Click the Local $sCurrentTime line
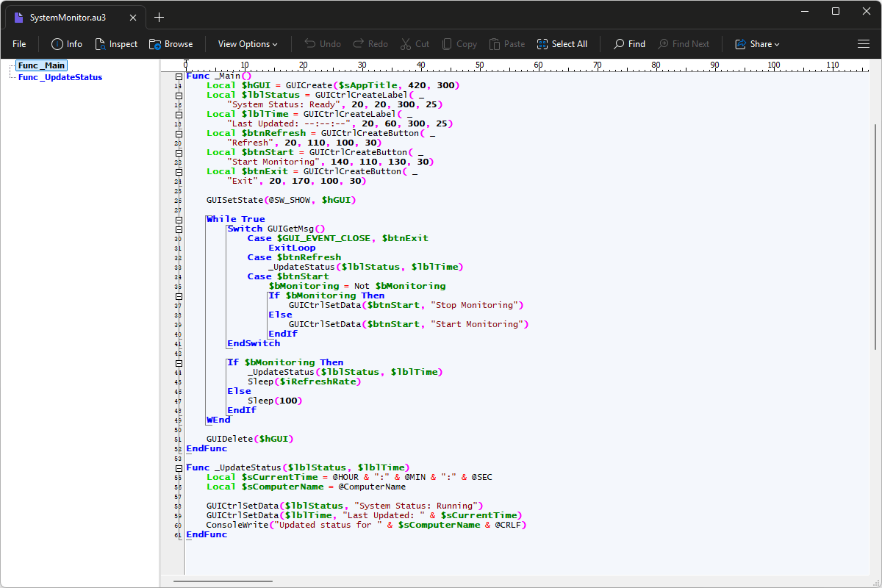882x588 pixels. [349, 477]
